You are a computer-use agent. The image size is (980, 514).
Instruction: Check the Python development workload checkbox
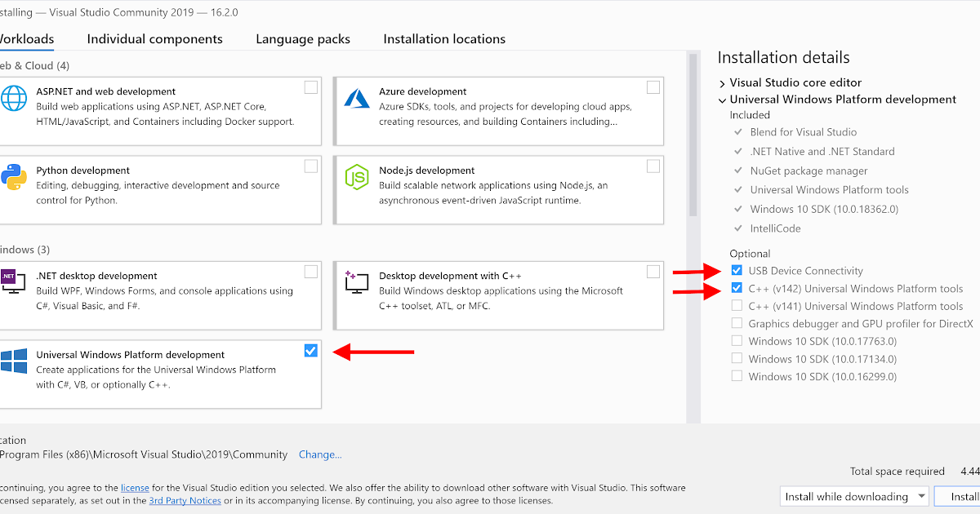pyautogui.click(x=311, y=166)
